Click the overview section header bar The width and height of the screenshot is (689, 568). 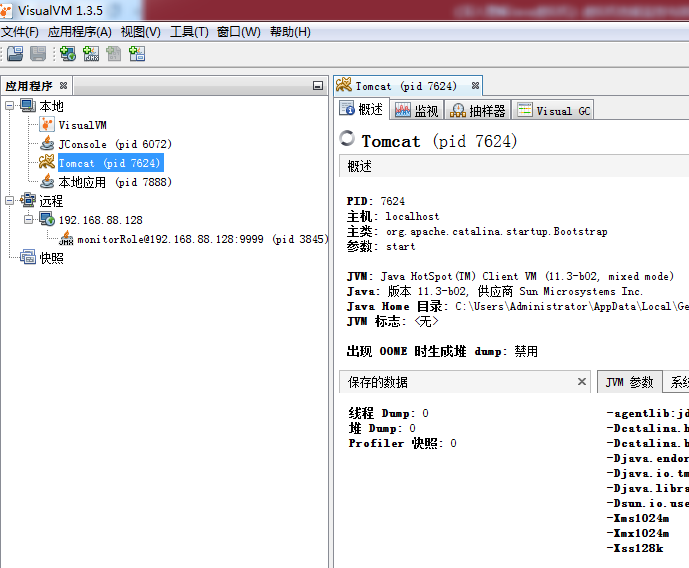pos(514,166)
